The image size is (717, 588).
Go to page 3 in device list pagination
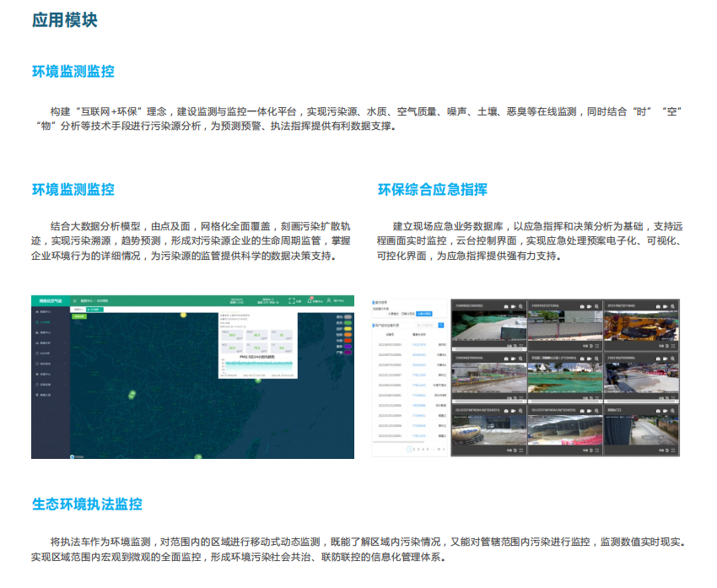tap(418, 449)
